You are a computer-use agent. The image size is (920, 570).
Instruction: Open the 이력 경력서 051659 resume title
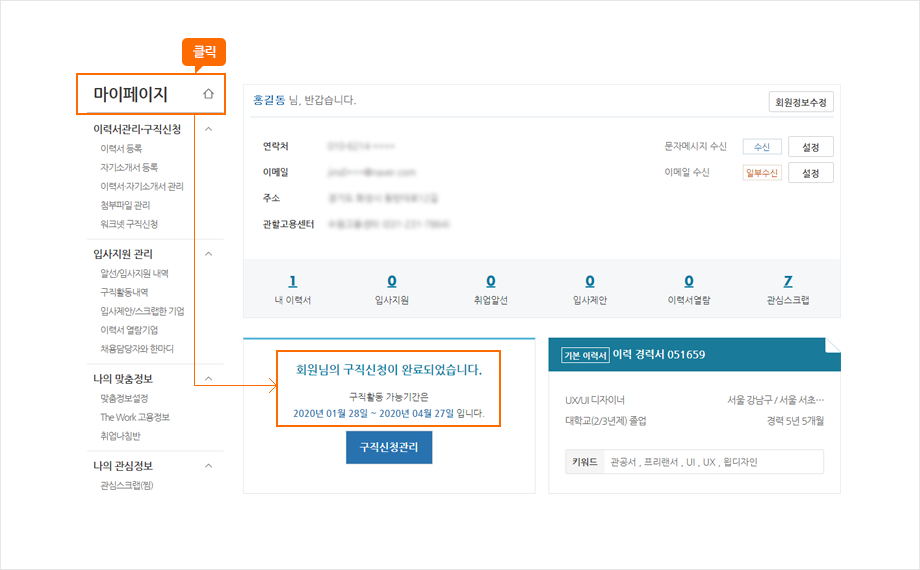(659, 354)
